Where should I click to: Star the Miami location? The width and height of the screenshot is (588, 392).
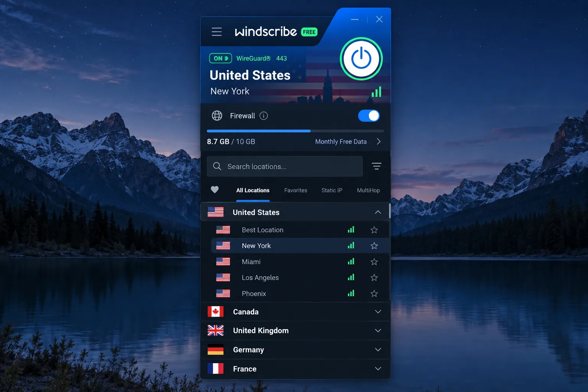[374, 262]
